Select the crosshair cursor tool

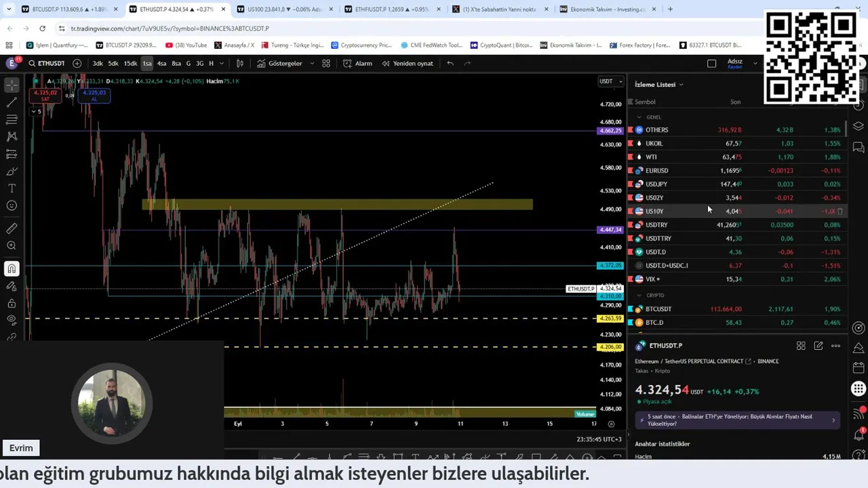coord(12,85)
